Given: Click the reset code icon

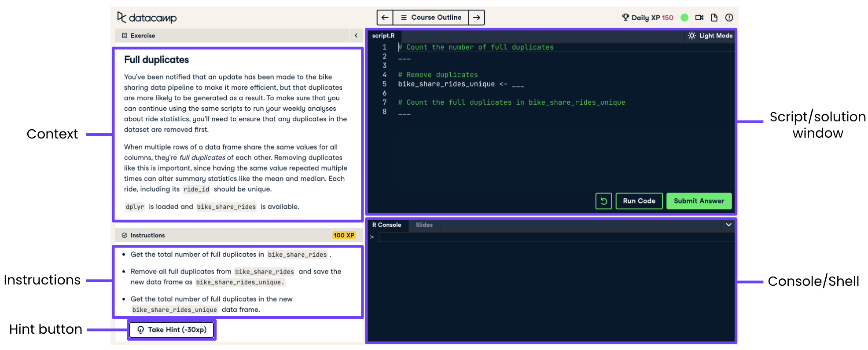Looking at the screenshot, I should pos(604,201).
